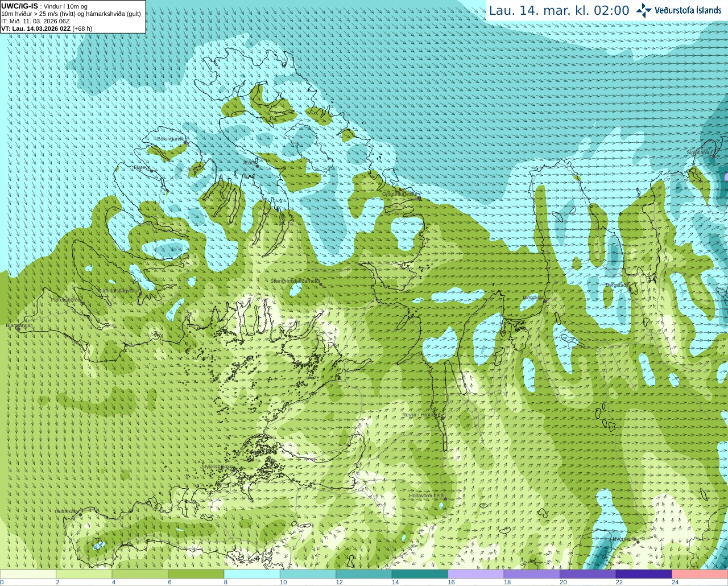Pick the pink above-24 m/s legend swatch

point(700,574)
